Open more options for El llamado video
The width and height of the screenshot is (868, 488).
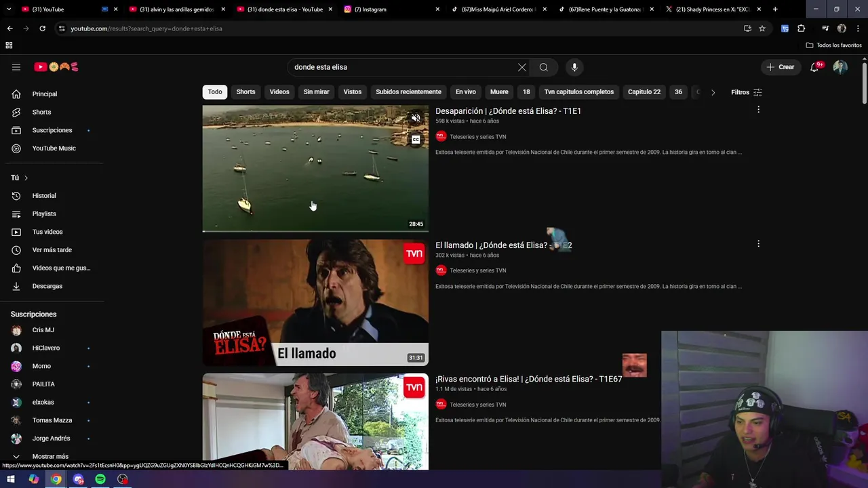(758, 244)
